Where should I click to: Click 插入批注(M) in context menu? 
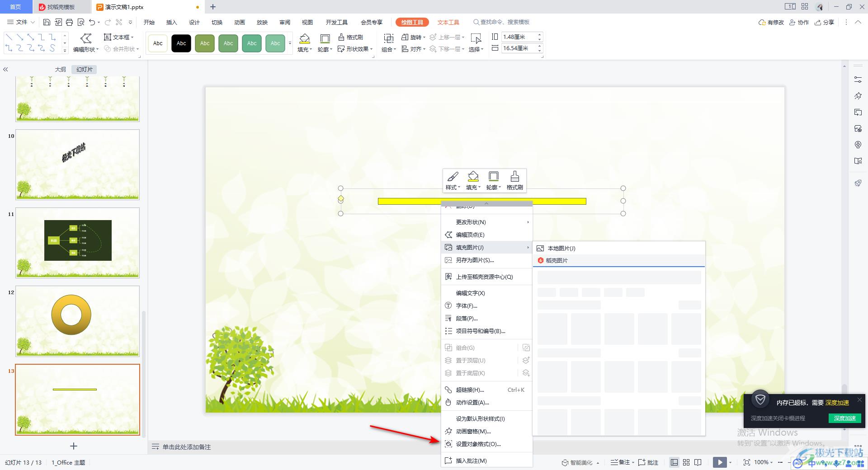486,461
